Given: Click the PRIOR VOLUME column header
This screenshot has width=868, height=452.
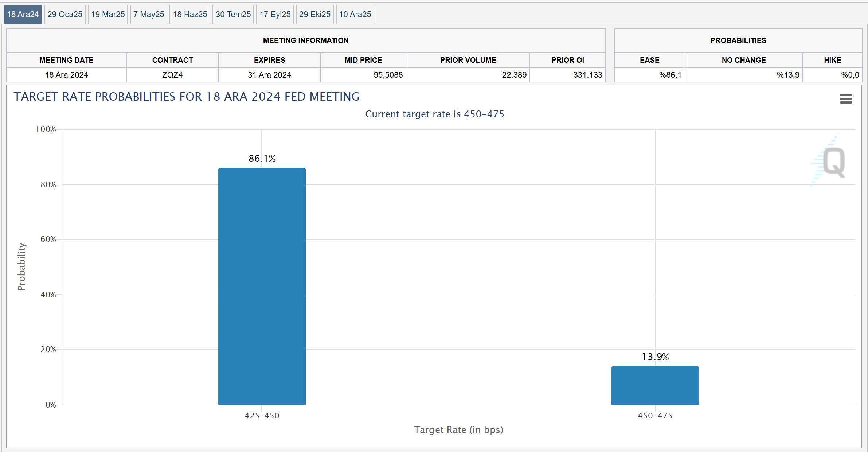Looking at the screenshot, I should pos(468,60).
